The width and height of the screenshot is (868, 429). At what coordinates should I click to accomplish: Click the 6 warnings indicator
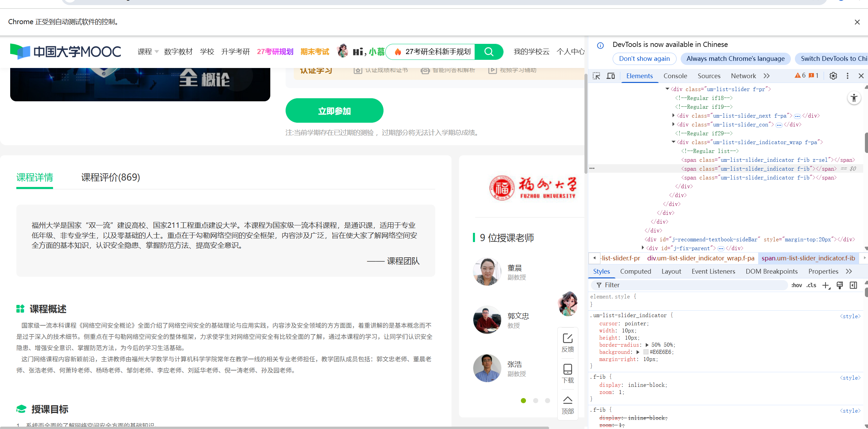pyautogui.click(x=801, y=75)
